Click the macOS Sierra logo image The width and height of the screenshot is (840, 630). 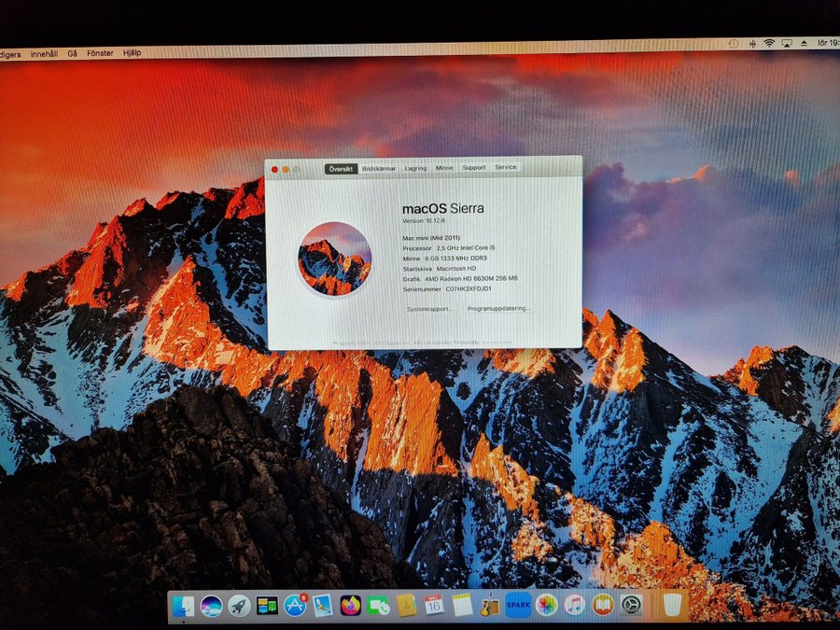pos(334,259)
